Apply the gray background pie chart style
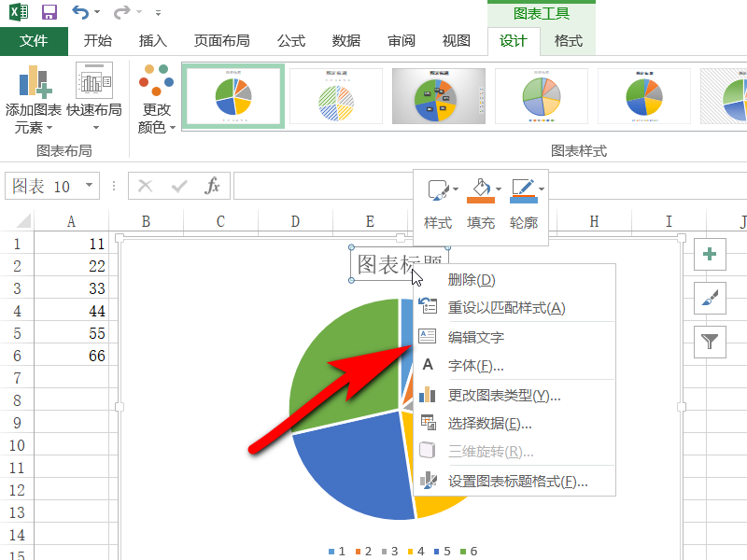This screenshot has height=560, width=747. 439,96
